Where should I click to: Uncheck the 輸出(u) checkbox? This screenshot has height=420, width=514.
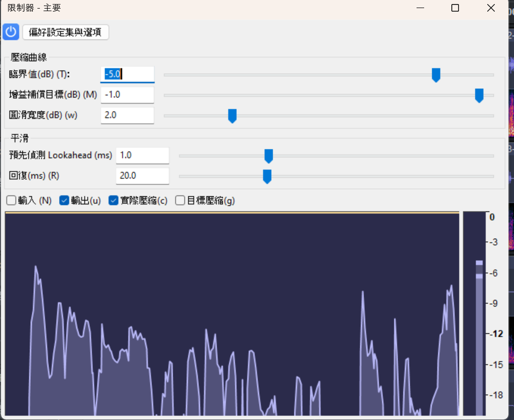click(64, 200)
